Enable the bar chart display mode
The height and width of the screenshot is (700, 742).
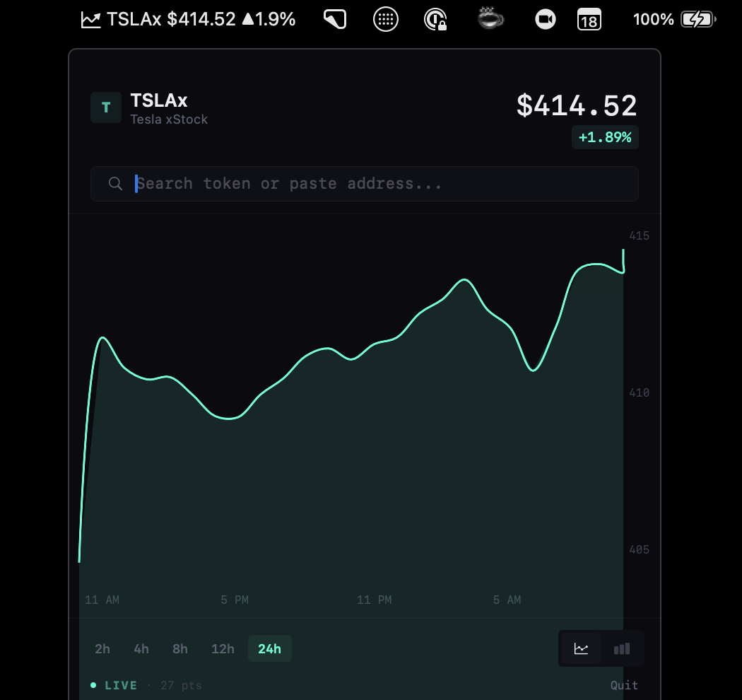point(622,648)
